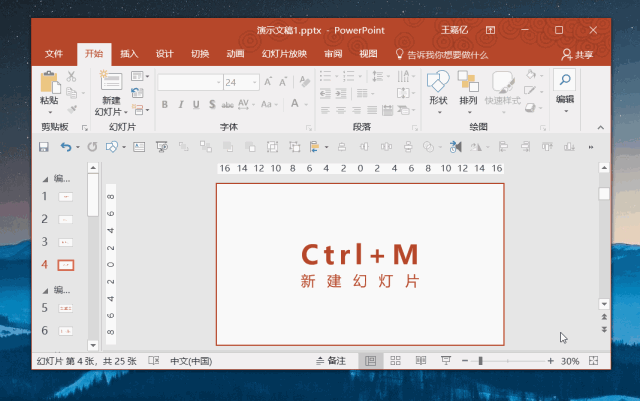
Task: Click the zoom slider handle
Action: click(481, 360)
